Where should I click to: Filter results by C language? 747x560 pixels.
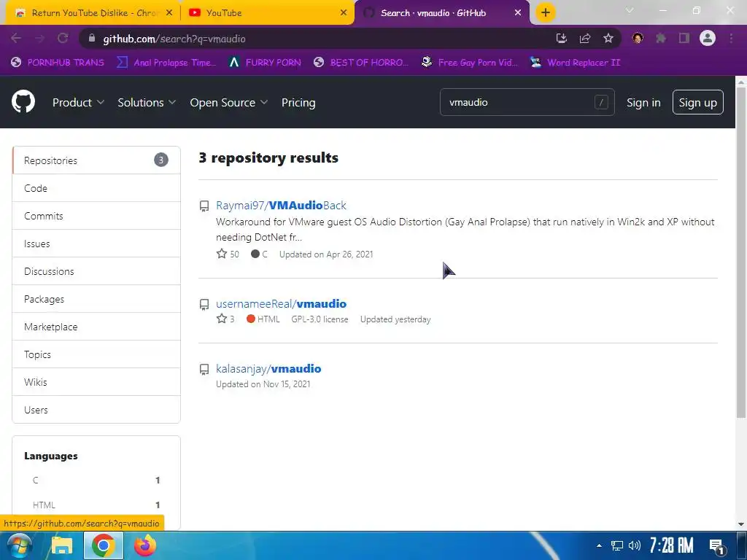point(96,480)
